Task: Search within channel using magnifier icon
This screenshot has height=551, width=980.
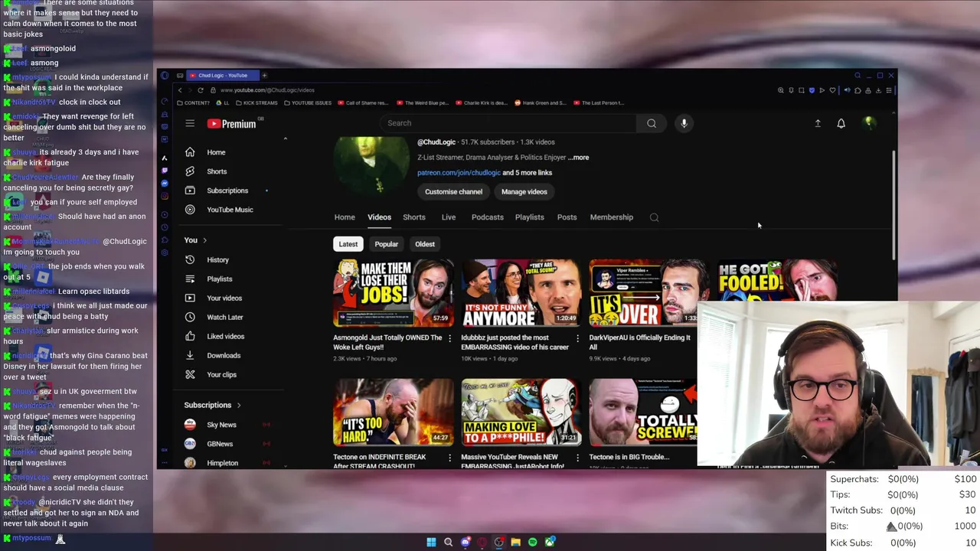Action: click(x=655, y=217)
